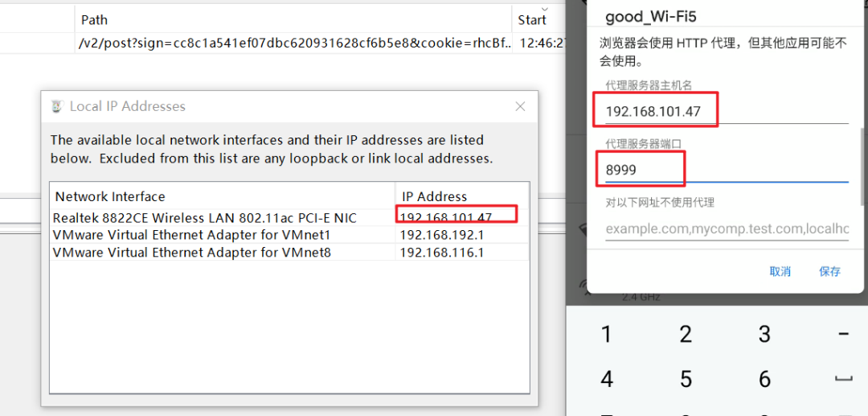Click the Charles icon in dialog title
Viewport: 868px width, 416px height.
tap(56, 106)
